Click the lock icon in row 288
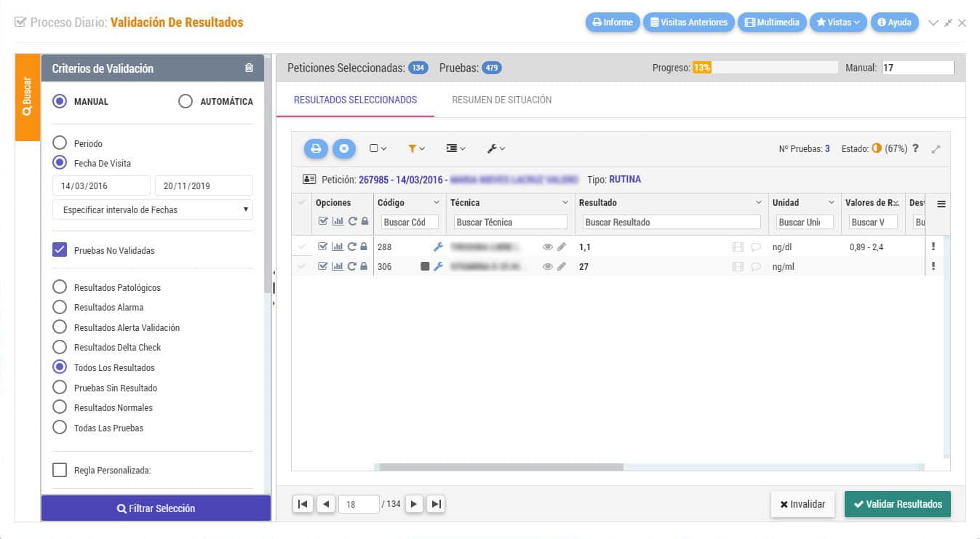Screen dimensions: 980x539 point(364,247)
